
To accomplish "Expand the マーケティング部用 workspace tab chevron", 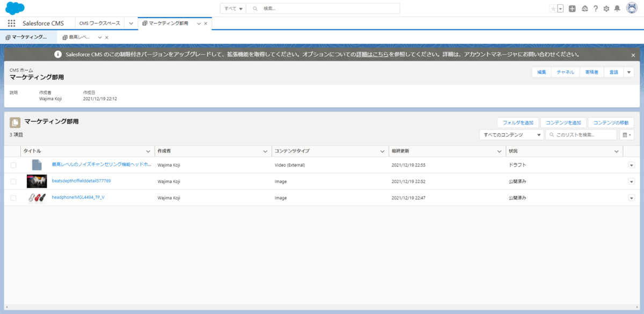I will click(199, 24).
